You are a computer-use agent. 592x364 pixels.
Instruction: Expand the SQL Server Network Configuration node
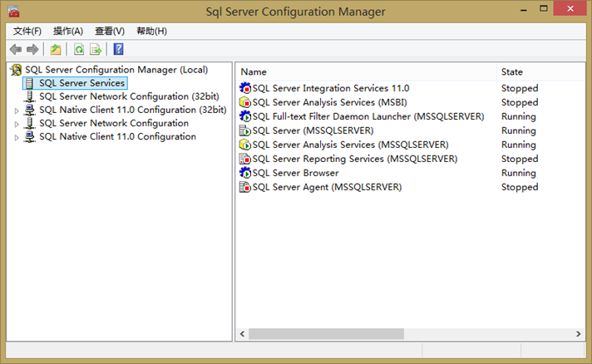pyautogui.click(x=17, y=123)
